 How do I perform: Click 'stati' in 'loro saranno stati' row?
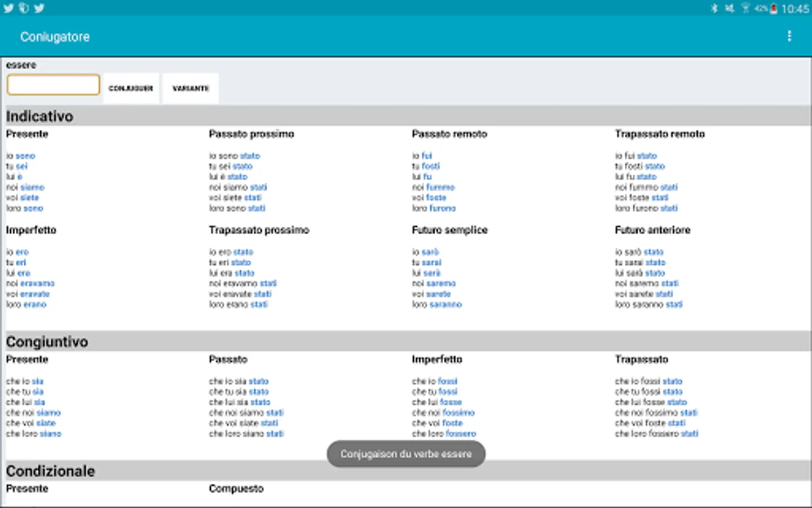pos(674,304)
